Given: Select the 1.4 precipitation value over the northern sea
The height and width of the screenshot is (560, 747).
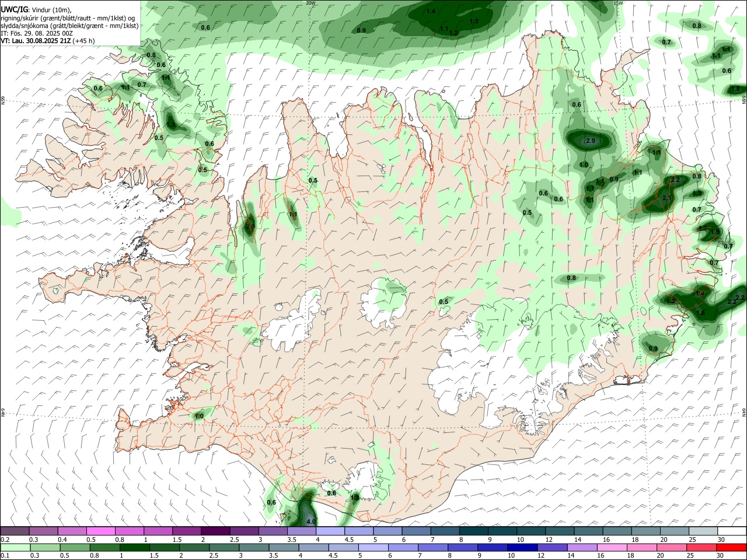Looking at the screenshot, I should [x=431, y=11].
